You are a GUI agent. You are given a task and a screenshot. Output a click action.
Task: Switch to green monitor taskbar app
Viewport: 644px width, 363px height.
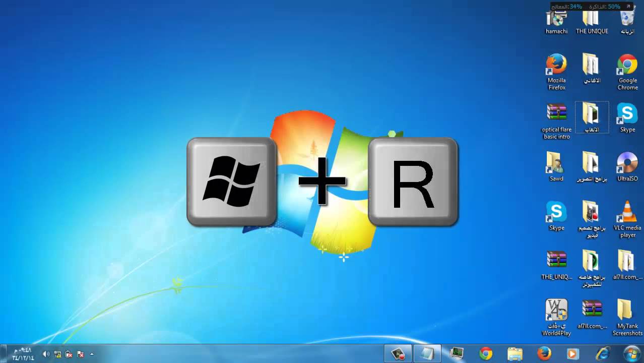coord(457,354)
